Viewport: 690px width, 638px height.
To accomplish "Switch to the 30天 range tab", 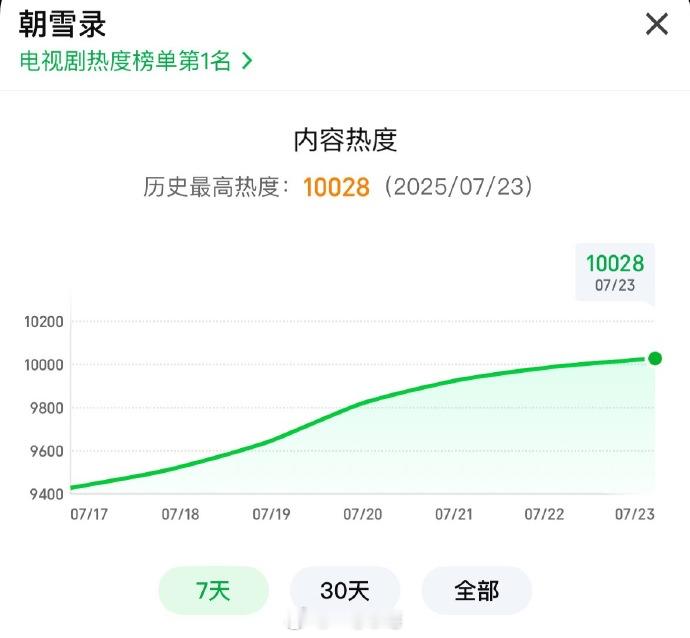I will click(345, 590).
